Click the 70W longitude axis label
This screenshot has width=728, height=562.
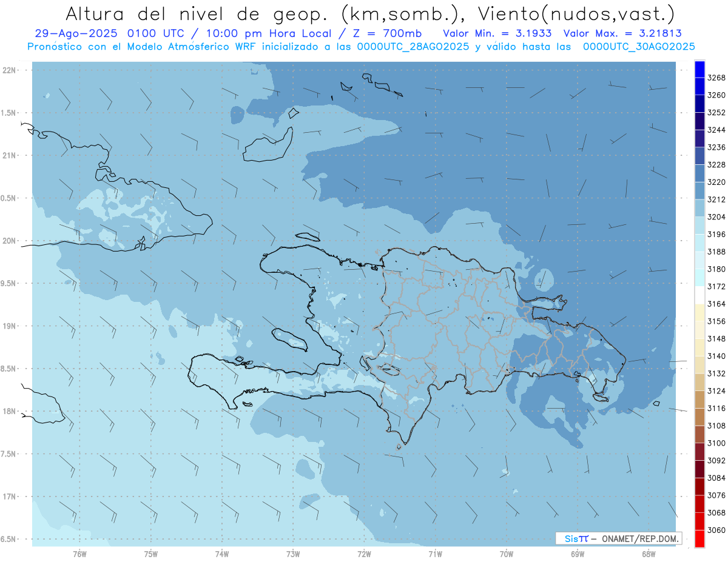pyautogui.click(x=507, y=554)
